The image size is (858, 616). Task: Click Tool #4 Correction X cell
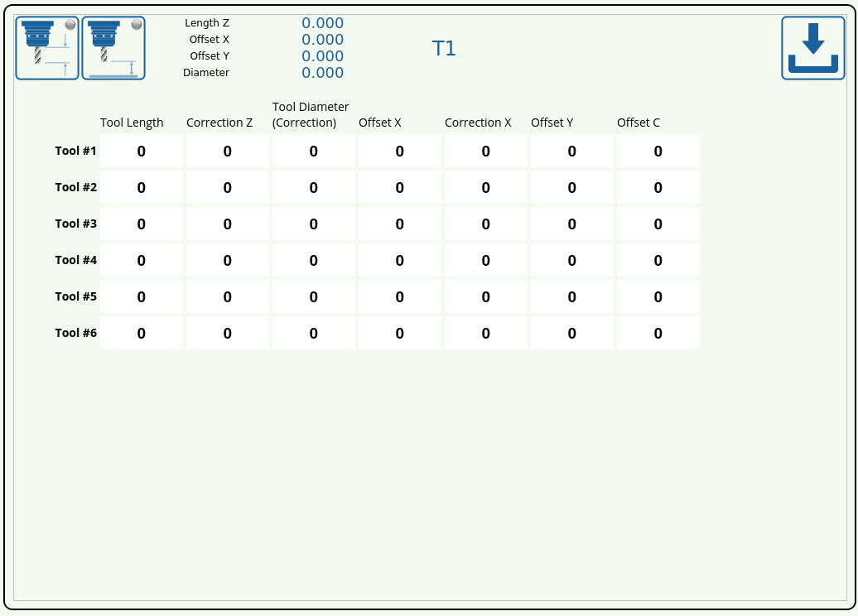(x=486, y=260)
